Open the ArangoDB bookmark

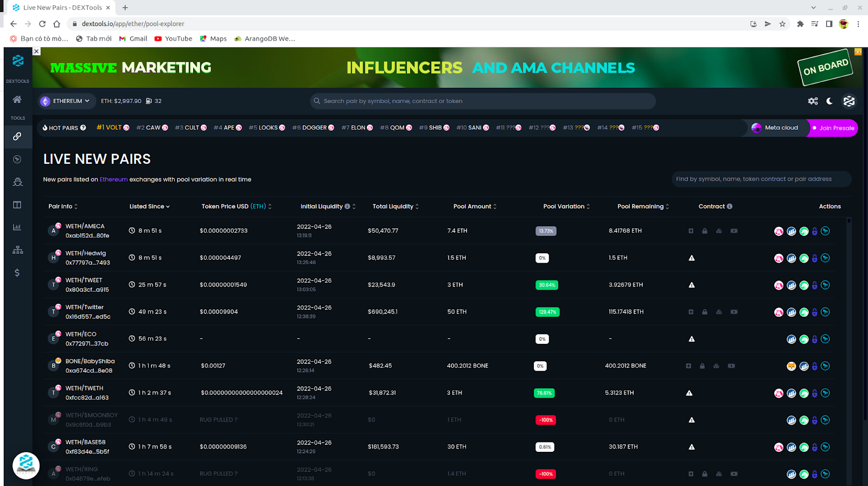[x=265, y=39]
